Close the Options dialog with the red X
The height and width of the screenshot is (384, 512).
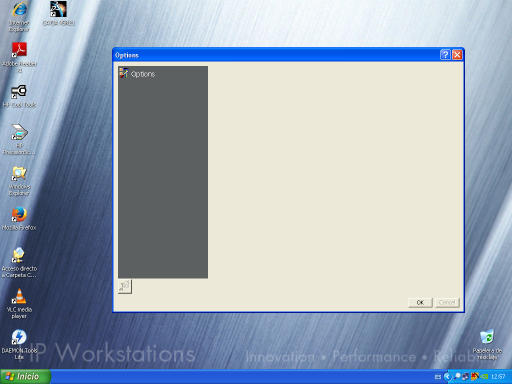pos(457,55)
